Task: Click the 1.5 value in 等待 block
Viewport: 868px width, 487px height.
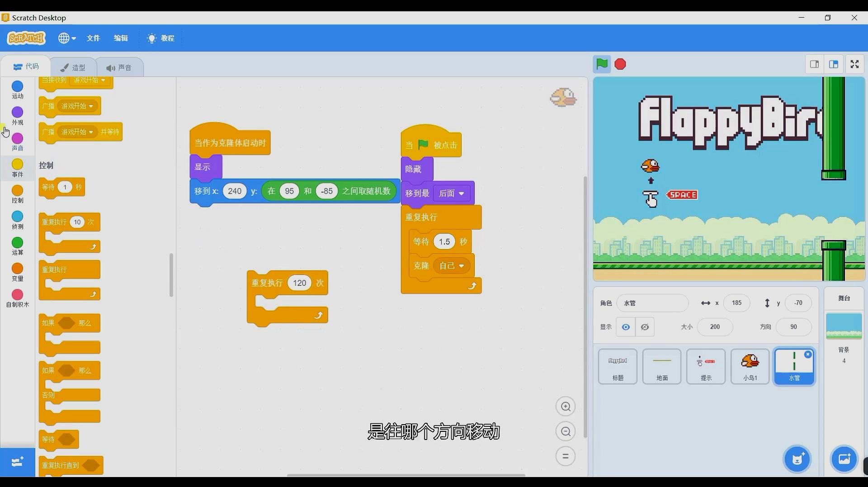Action: 444,242
